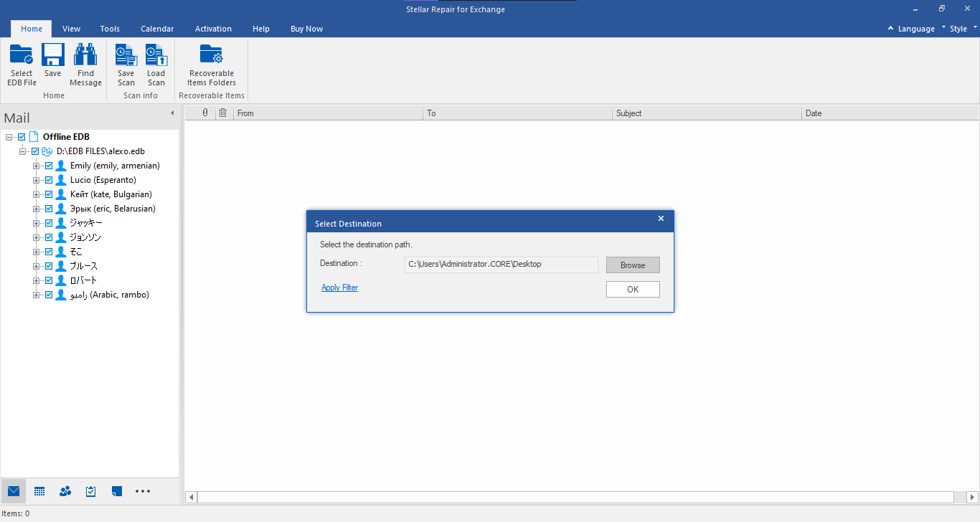The height and width of the screenshot is (522, 980).
Task: Click OK in Select Destination dialog
Action: [x=633, y=289]
